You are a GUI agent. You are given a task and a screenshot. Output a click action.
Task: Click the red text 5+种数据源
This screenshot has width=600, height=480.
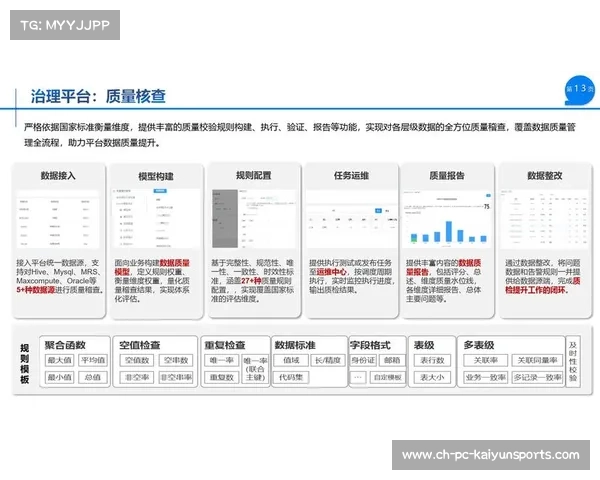click(x=36, y=290)
